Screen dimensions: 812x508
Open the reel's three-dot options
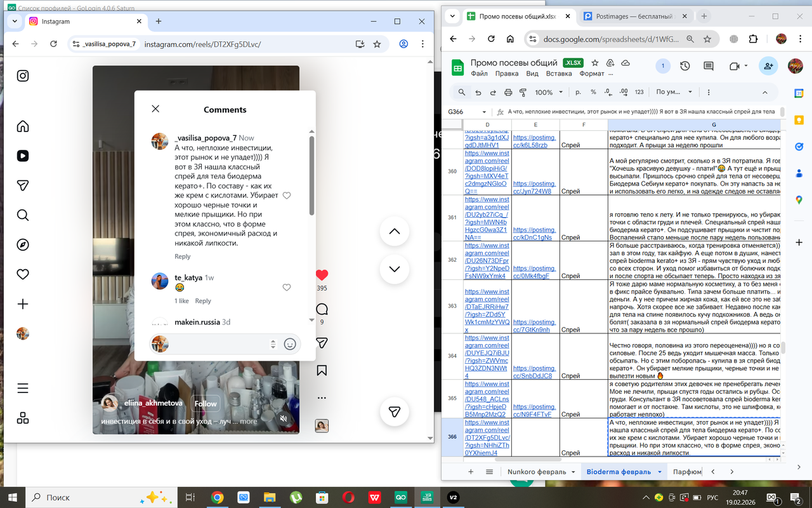322,398
